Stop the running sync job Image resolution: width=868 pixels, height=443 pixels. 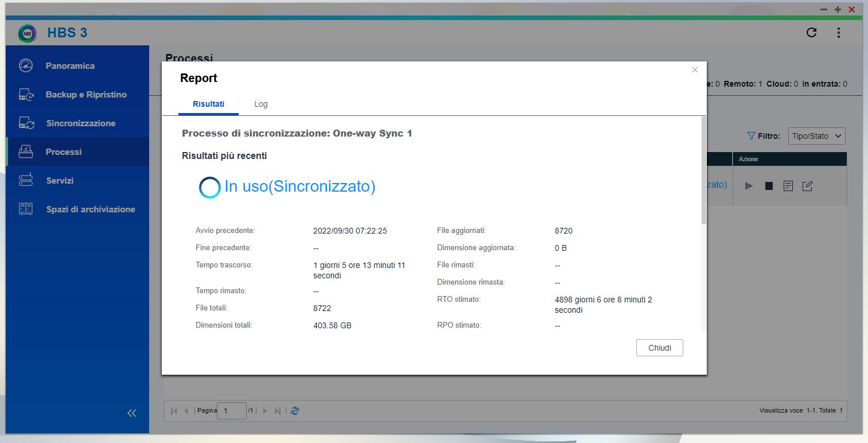coord(769,186)
